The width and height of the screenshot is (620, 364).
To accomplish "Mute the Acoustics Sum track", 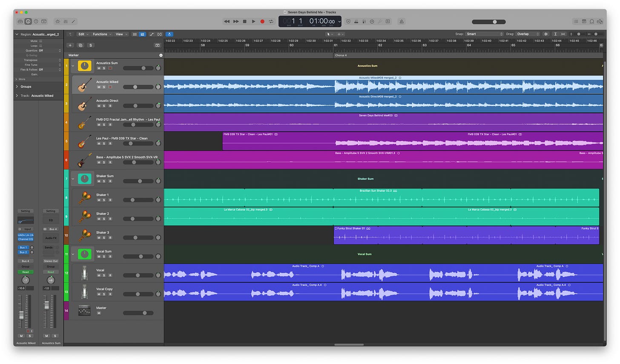I will [x=99, y=68].
